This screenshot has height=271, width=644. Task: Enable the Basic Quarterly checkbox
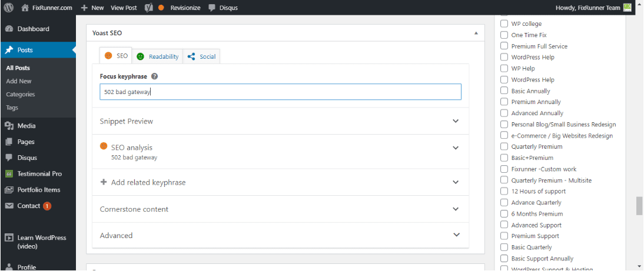(504, 247)
